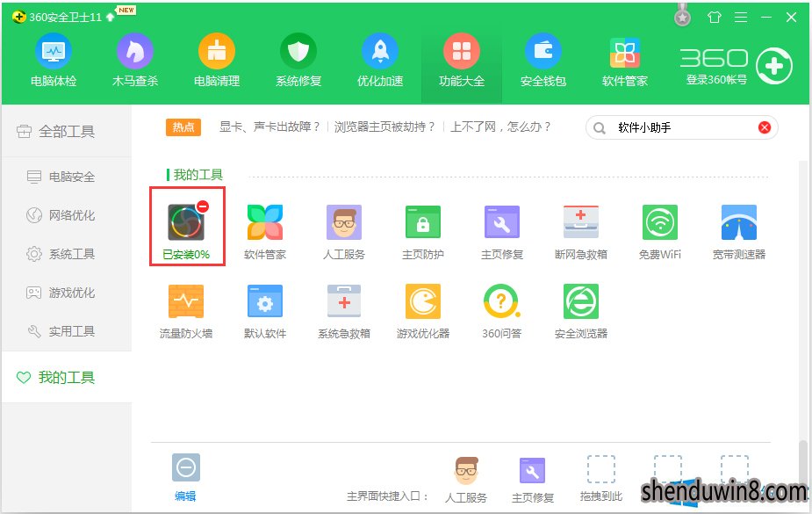Viewport: 812px width, 514px height.
Task: Open 电脑清理 cleanup tool
Action: [217, 61]
